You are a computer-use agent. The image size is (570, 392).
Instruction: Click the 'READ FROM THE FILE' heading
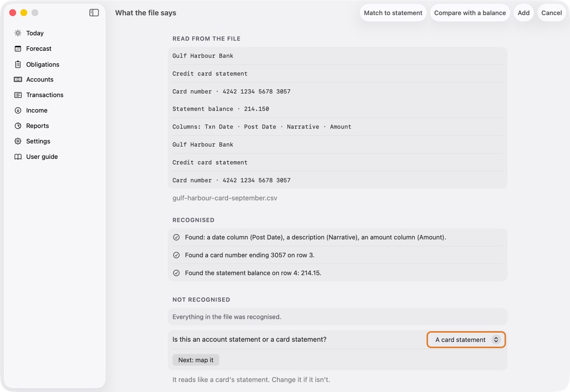coord(206,39)
